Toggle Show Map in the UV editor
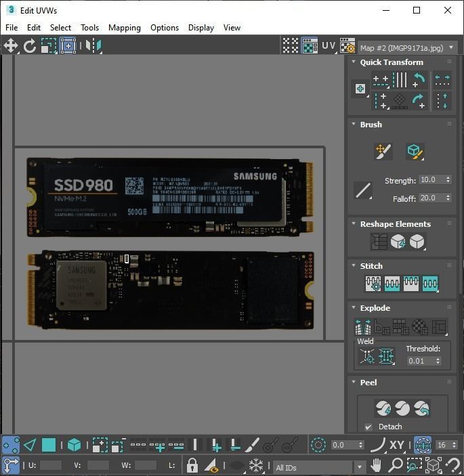This screenshot has width=464, height=476. point(310,46)
